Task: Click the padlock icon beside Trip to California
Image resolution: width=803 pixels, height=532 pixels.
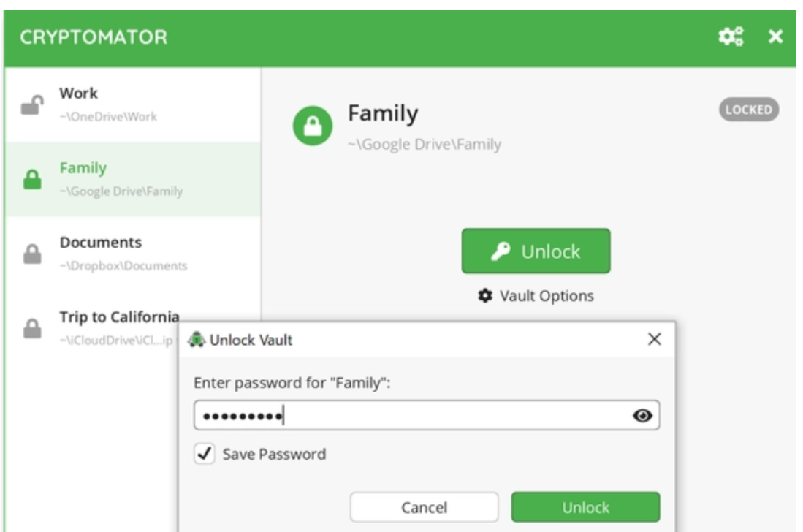Action: point(32,328)
